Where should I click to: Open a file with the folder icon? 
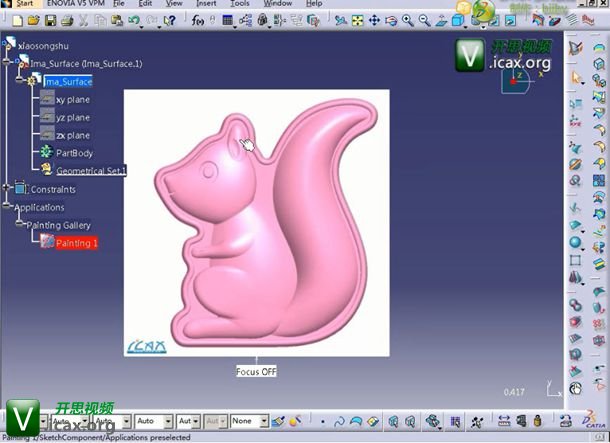(34, 20)
